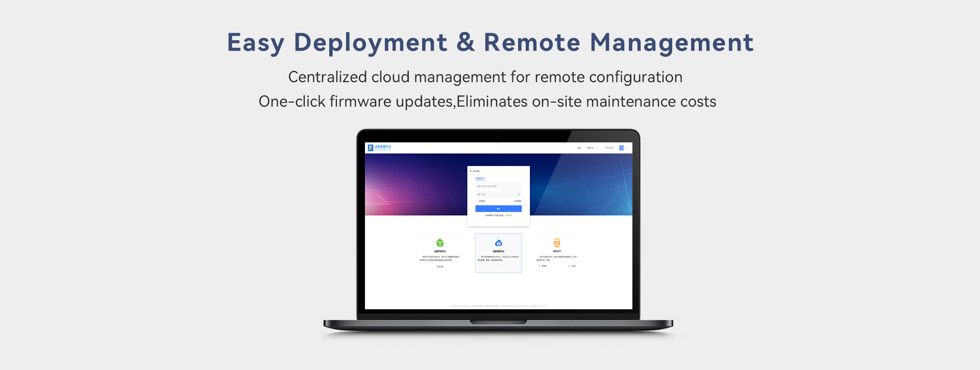Click the account username input field

click(498, 186)
